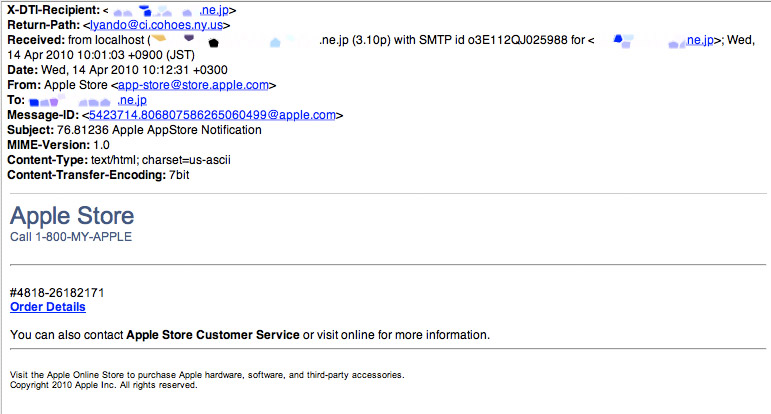Click the MIME-Version header line
This screenshot has width=771, height=414.
point(58,145)
